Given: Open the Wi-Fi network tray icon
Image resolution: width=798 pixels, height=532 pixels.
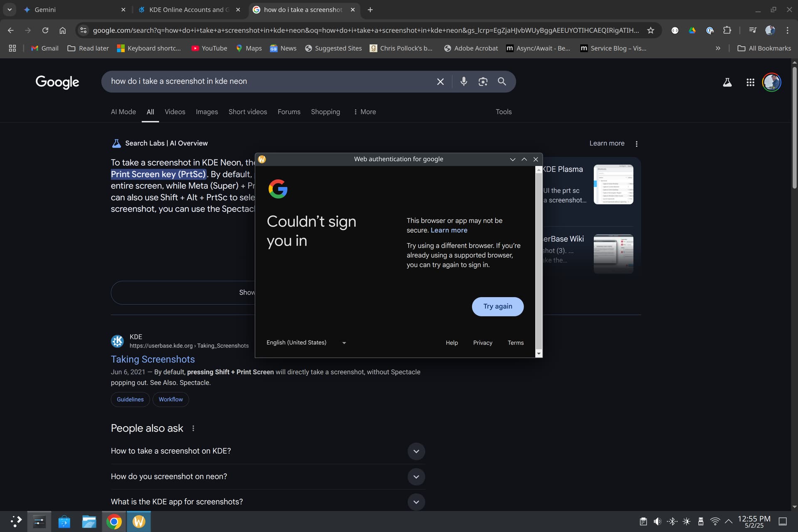Looking at the screenshot, I should [x=715, y=522].
